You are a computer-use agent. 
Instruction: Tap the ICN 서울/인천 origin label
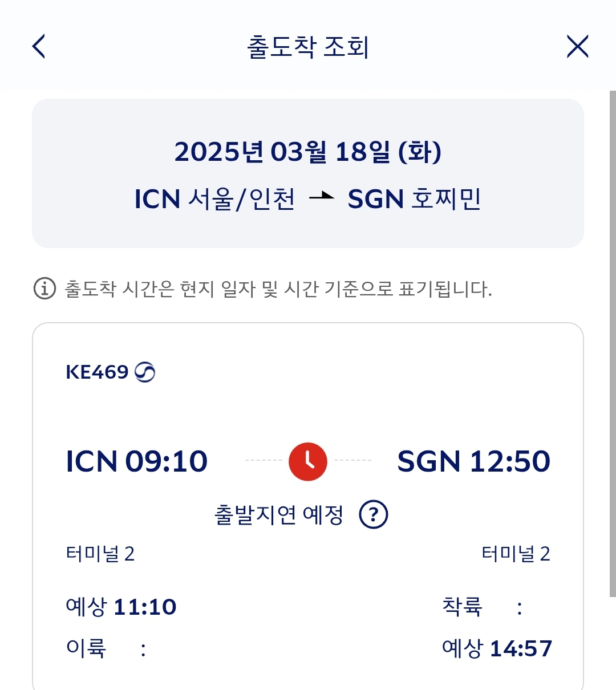click(x=214, y=199)
